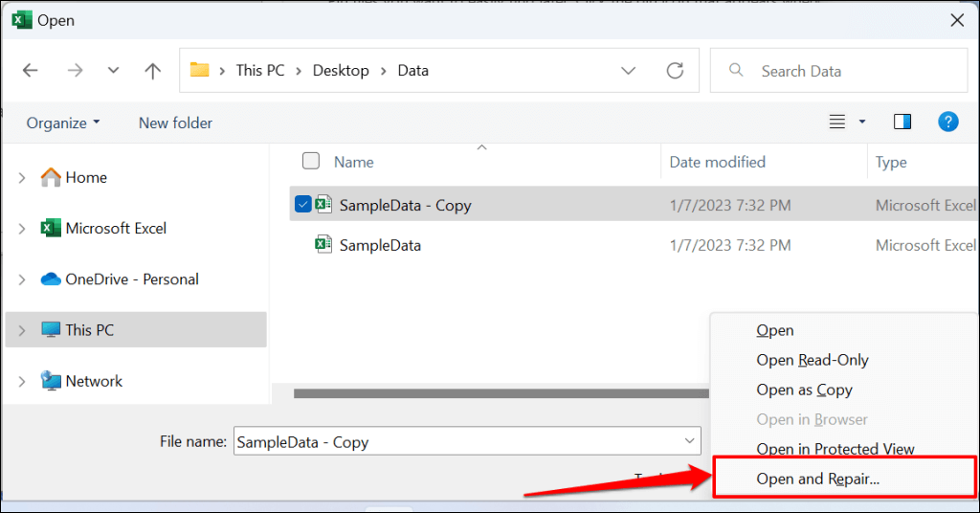Screen dimensions: 980x513
Task: Uncheck the SampleData - Copy checkbox
Action: pyautogui.click(x=303, y=204)
